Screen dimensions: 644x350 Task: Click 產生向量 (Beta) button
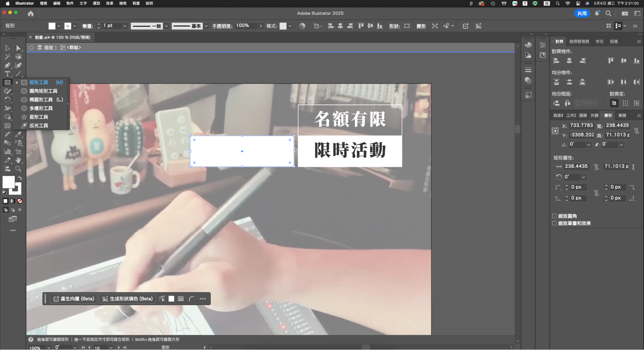(x=74, y=299)
